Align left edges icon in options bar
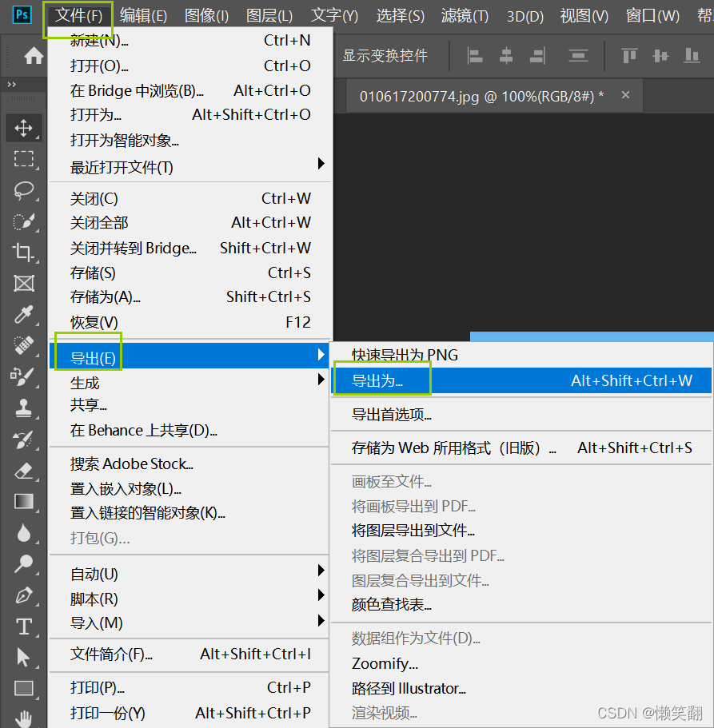The width and height of the screenshot is (714, 728). point(474,56)
